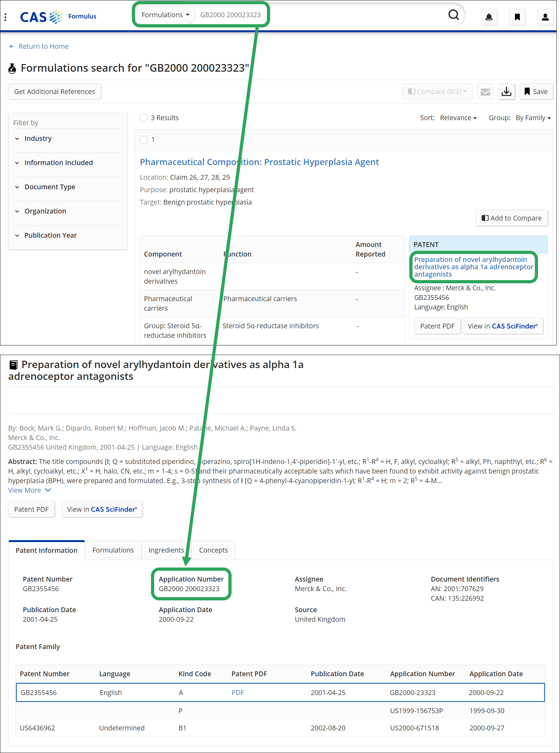The height and width of the screenshot is (753, 560).
Task: Click the download results icon
Action: point(506,91)
